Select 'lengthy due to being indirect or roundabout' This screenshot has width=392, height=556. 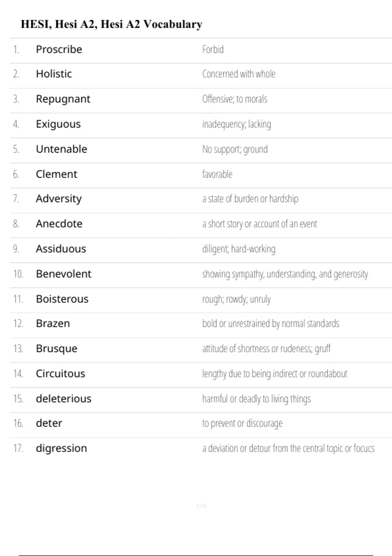pos(274,374)
